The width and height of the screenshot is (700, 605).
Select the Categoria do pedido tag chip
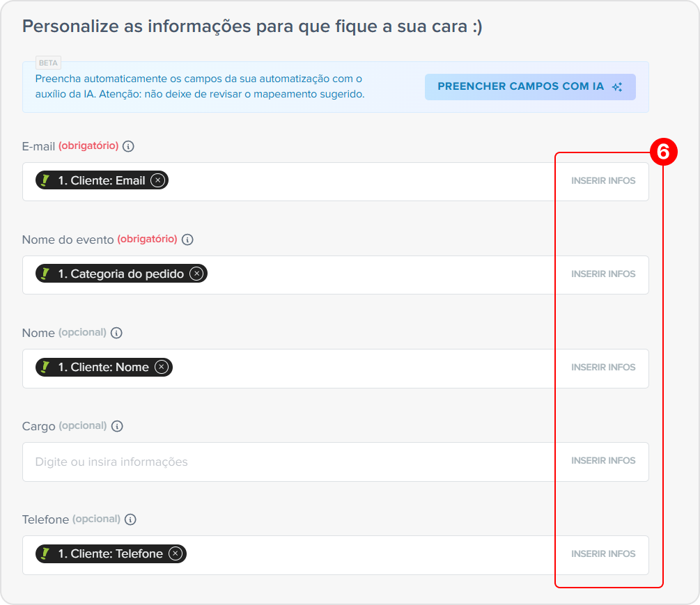pyautogui.click(x=121, y=274)
